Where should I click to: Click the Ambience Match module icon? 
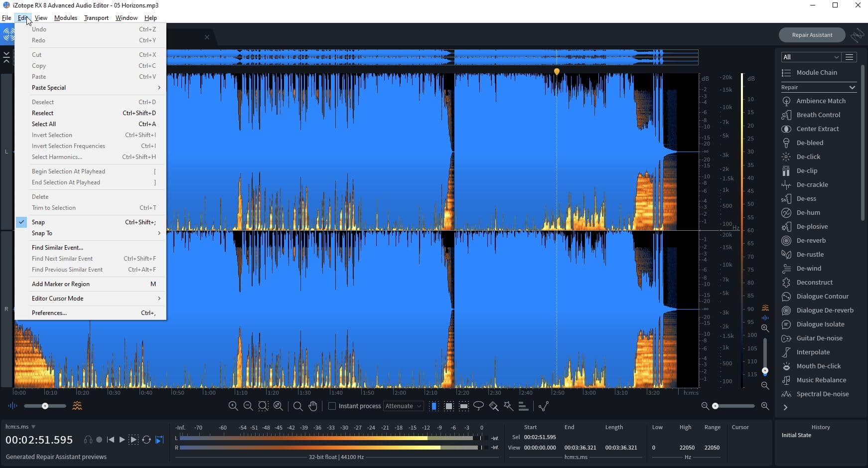[786, 101]
